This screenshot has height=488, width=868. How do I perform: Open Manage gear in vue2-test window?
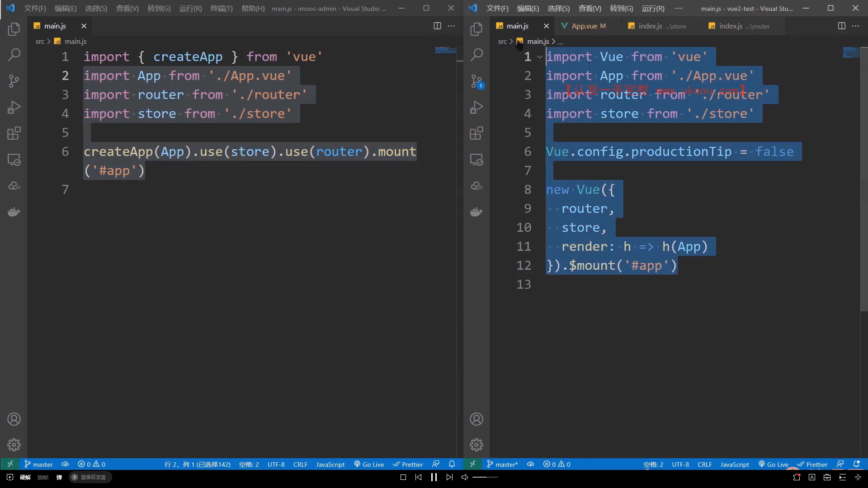click(476, 445)
